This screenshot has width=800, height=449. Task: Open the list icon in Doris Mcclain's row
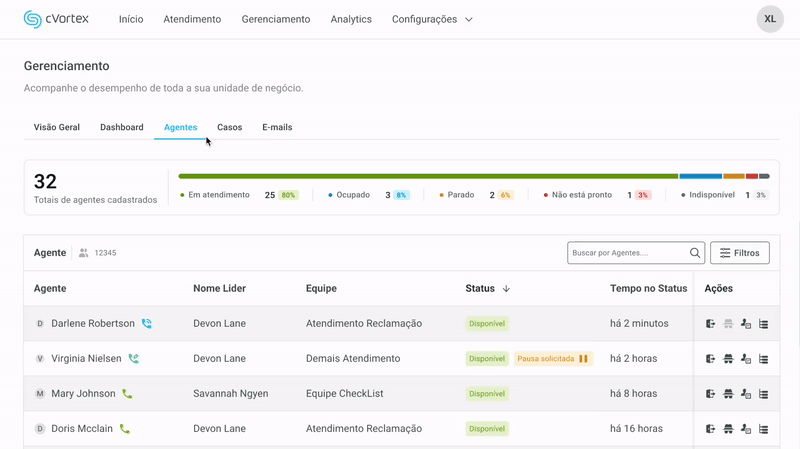[764, 429]
